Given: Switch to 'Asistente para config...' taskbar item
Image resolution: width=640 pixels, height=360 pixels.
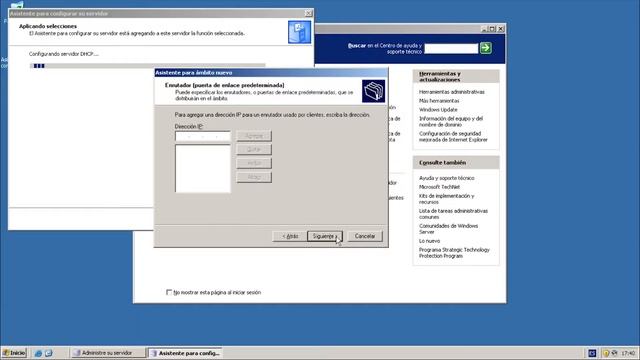Looking at the screenshot, I should (x=186, y=353).
